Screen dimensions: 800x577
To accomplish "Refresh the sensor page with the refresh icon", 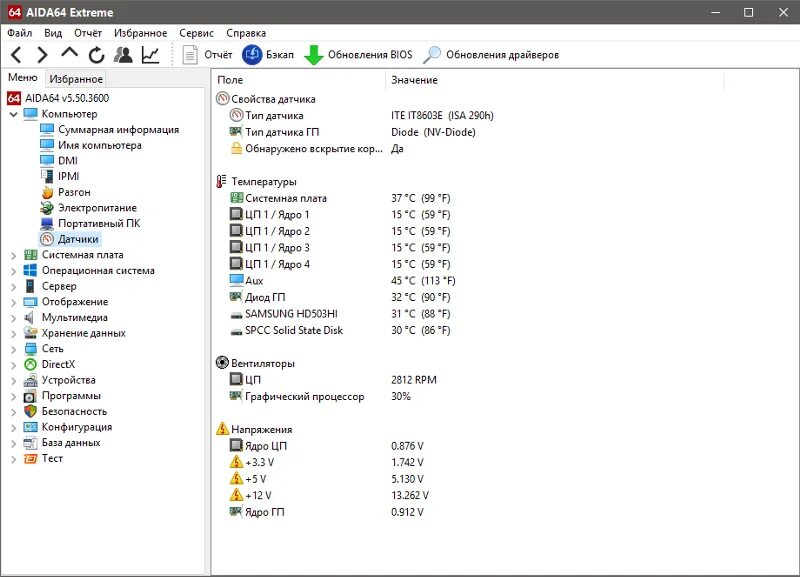I will (x=96, y=55).
